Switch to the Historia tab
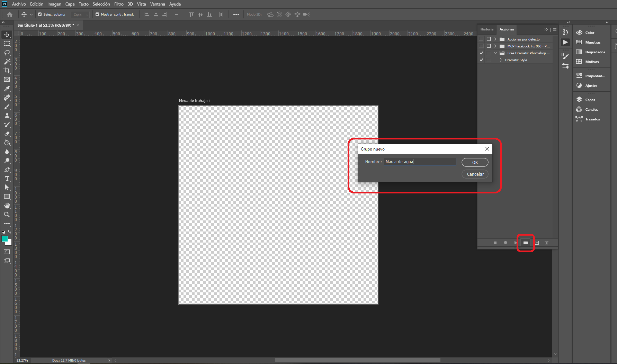 pos(487,29)
